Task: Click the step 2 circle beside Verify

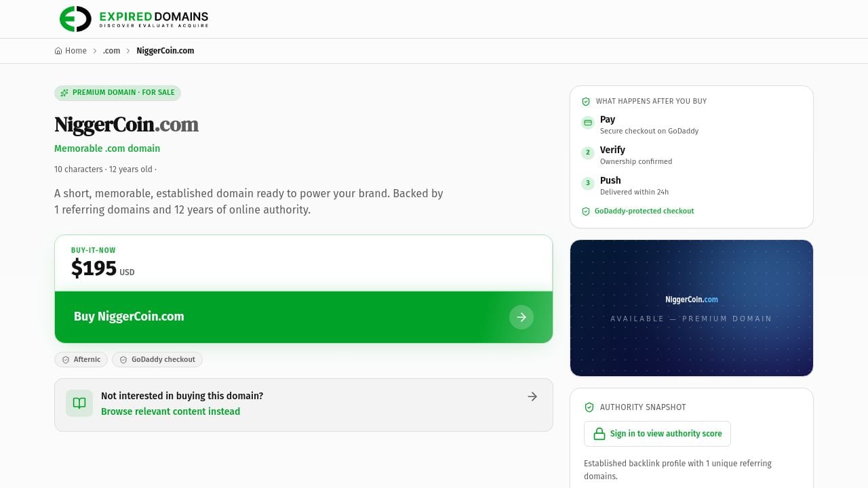Action: (x=588, y=152)
